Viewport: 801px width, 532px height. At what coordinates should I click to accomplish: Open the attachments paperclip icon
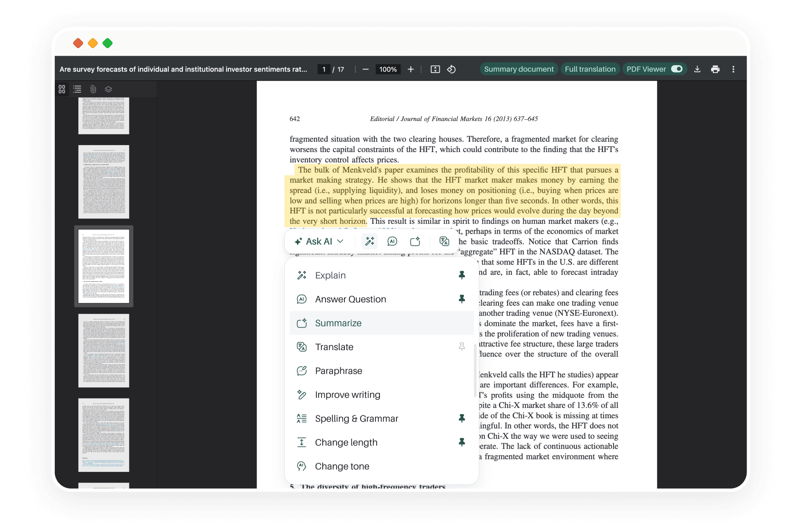pyautogui.click(x=93, y=89)
